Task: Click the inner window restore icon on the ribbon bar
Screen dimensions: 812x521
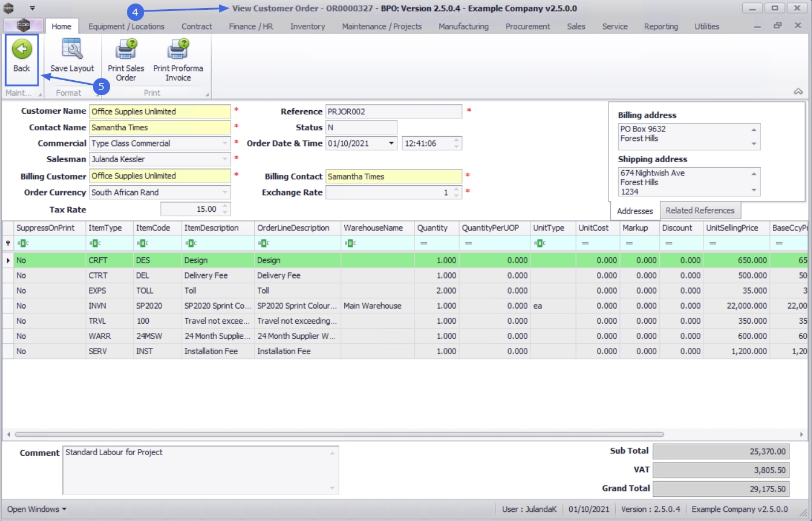Action: 777,25
